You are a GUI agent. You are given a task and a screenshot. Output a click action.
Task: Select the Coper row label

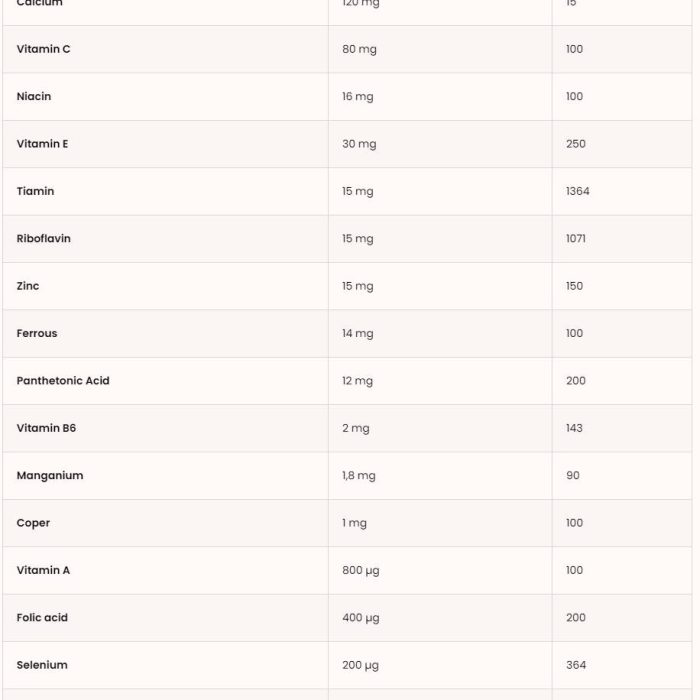33,523
